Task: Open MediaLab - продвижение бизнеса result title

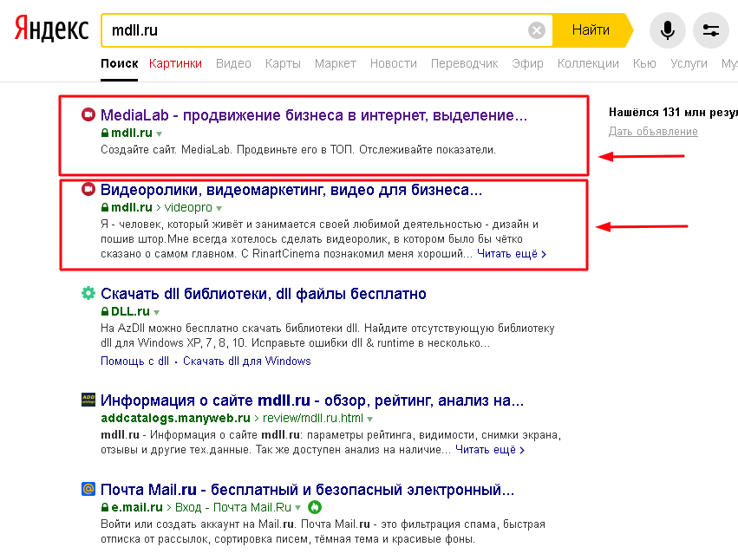Action: (x=314, y=115)
